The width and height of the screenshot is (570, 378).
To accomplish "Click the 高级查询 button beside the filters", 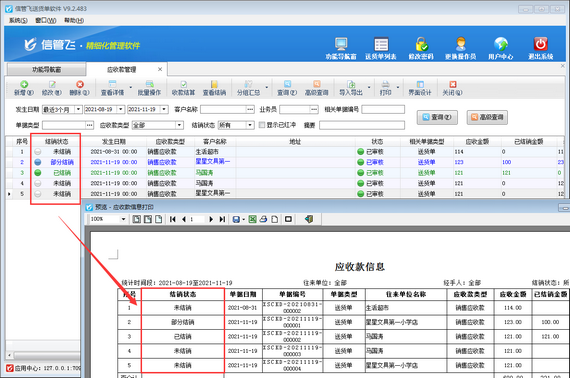I will (487, 117).
